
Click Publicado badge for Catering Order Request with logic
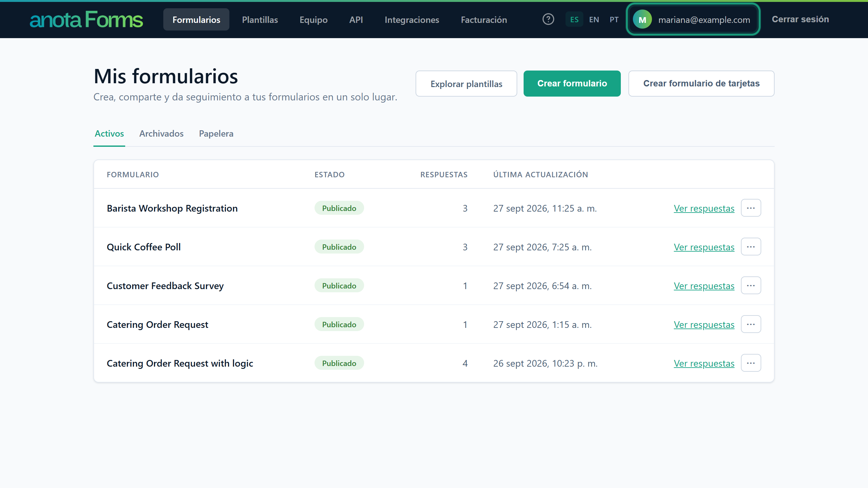coord(339,363)
